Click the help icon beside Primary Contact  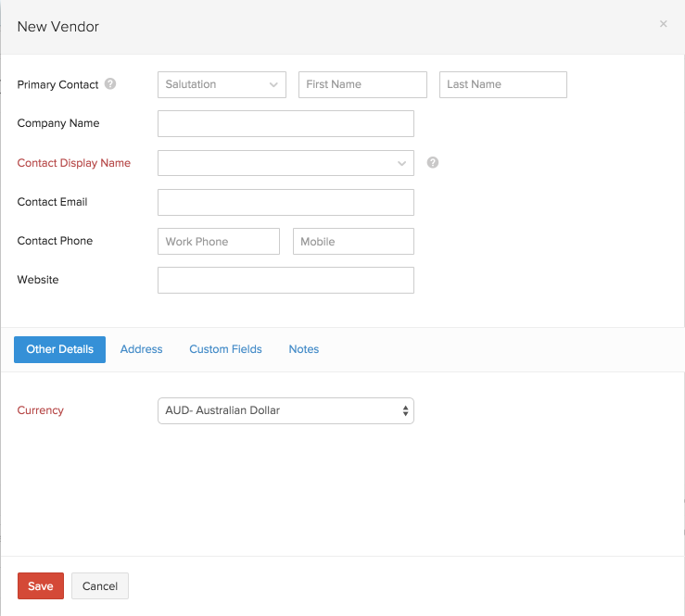[x=110, y=83]
